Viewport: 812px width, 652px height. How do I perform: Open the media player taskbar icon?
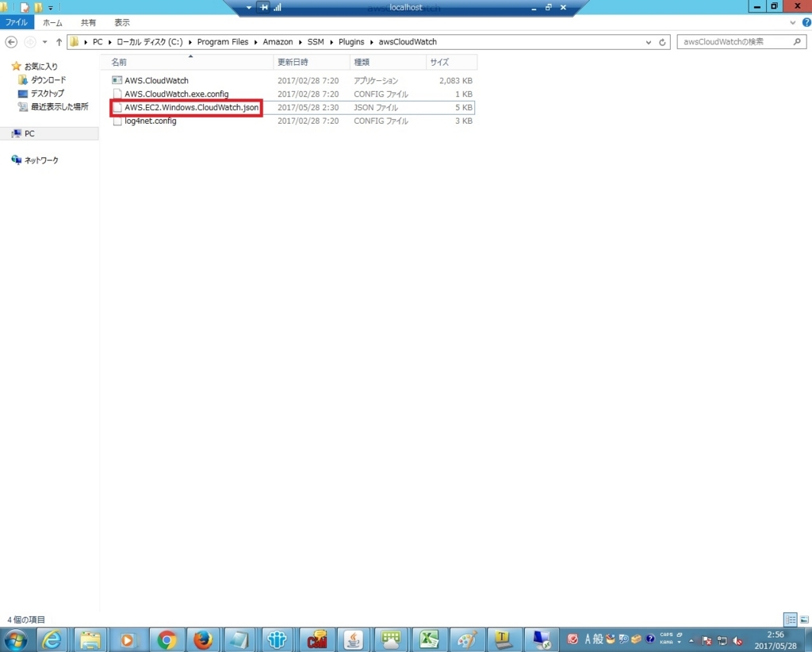coord(128,641)
